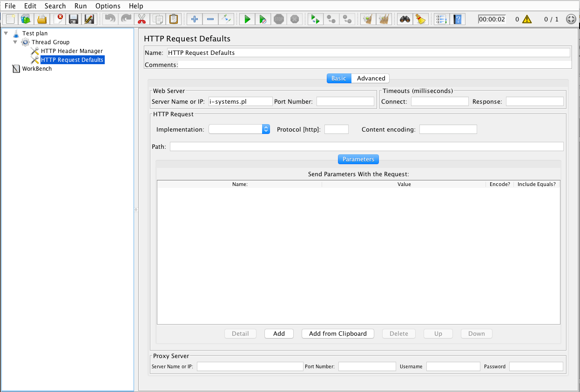580x392 pixels.
Task: Click the Add from Clipboard button
Action: tap(337, 333)
